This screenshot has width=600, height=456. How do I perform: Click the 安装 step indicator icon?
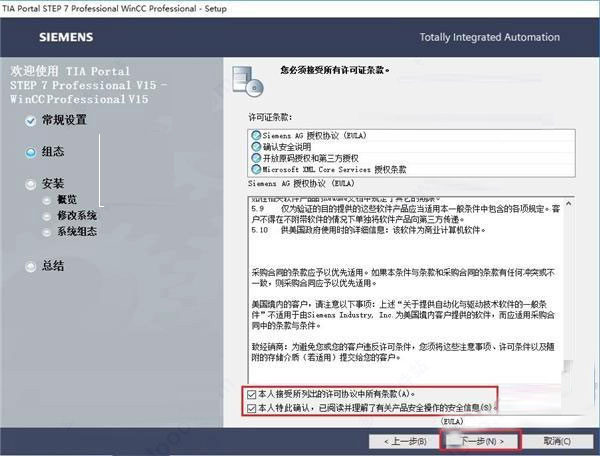(x=31, y=184)
